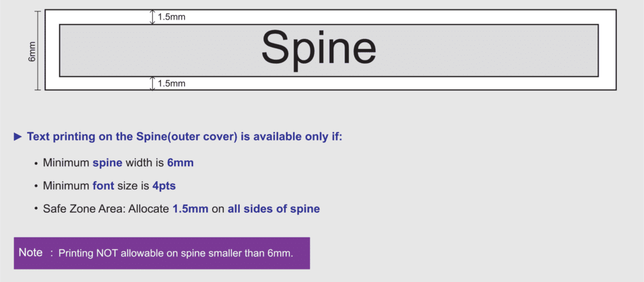This screenshot has height=282, width=644.
Task: Click the bold "font" word
Action: (x=104, y=186)
